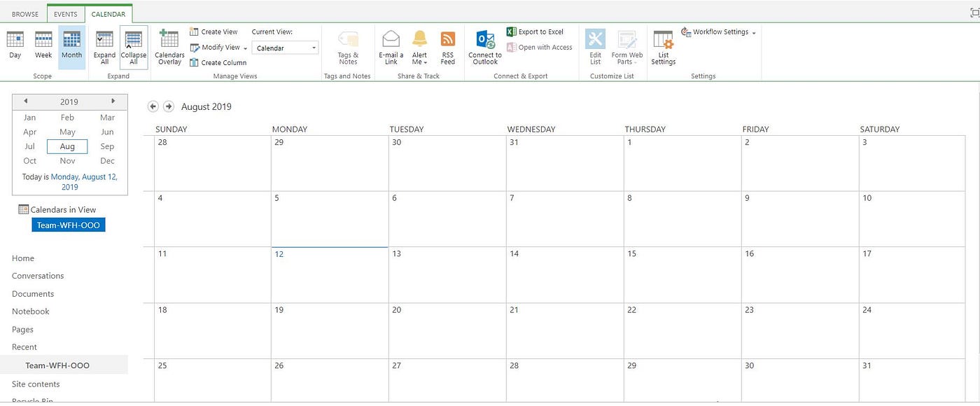Open the Workflow Settings dropdown
The image size is (980, 406).
(718, 31)
